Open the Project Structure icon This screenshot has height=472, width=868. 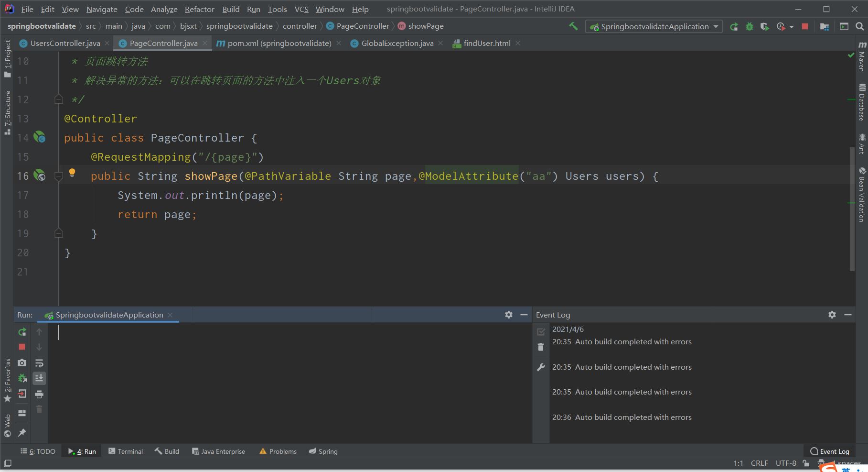(x=825, y=26)
